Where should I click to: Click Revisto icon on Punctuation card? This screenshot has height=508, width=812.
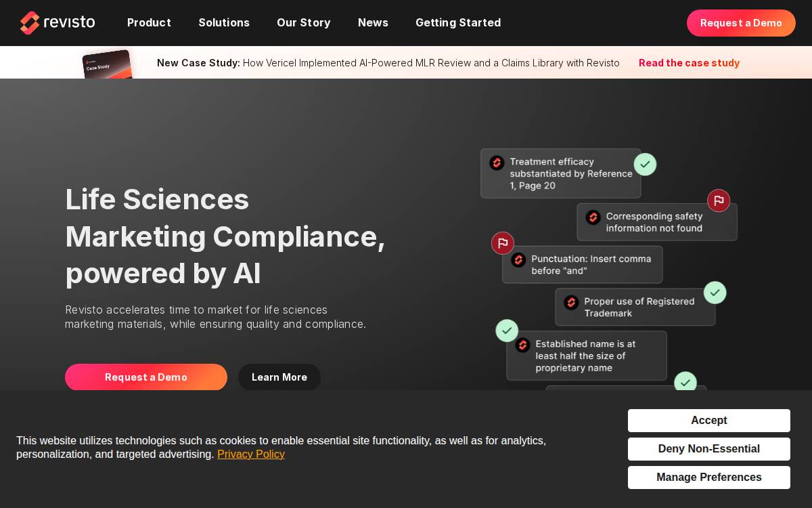(518, 259)
